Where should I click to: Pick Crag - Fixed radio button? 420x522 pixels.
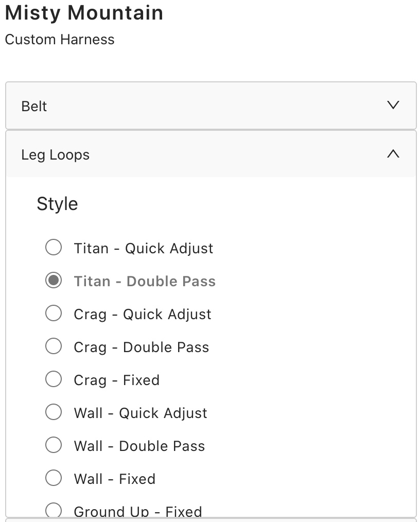[54, 379]
